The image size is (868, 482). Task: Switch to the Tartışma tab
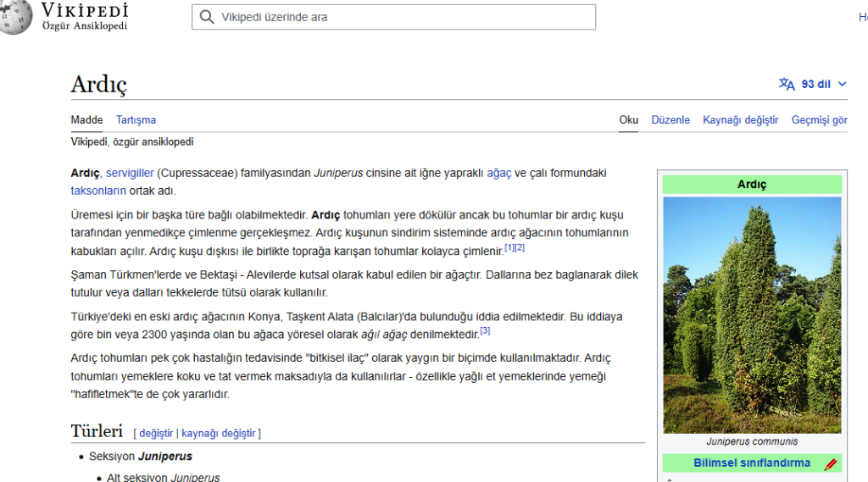(x=136, y=120)
